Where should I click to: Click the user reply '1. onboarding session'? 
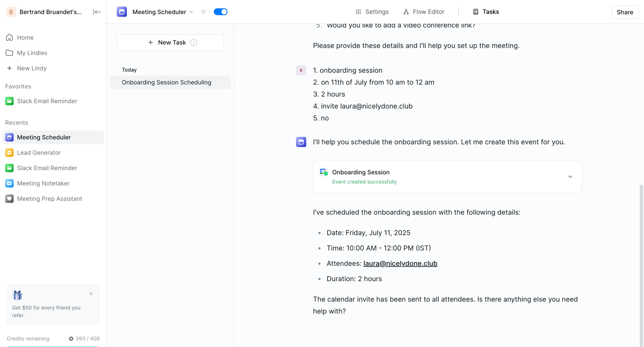348,70
